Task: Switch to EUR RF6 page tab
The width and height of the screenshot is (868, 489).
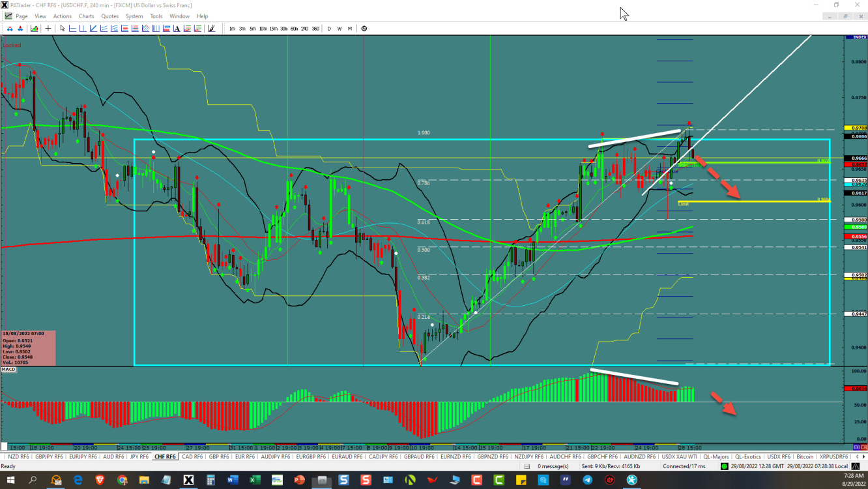Action: [x=245, y=457]
